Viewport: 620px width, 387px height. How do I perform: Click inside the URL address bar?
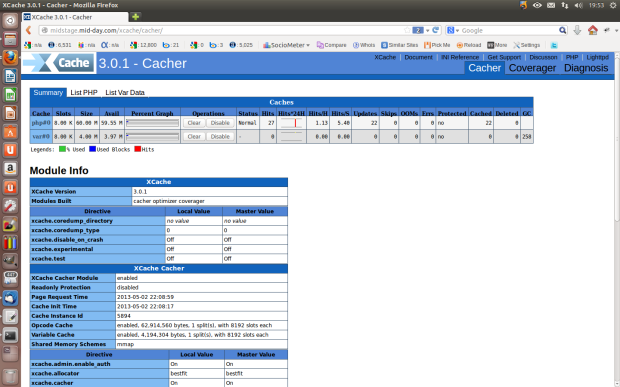point(221,30)
